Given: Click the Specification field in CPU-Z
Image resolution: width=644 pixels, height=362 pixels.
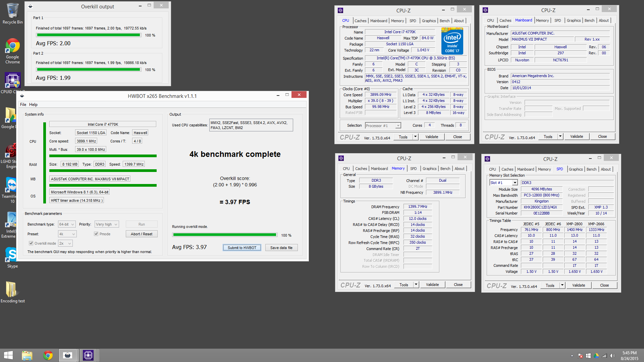Looking at the screenshot, I should (416, 58).
